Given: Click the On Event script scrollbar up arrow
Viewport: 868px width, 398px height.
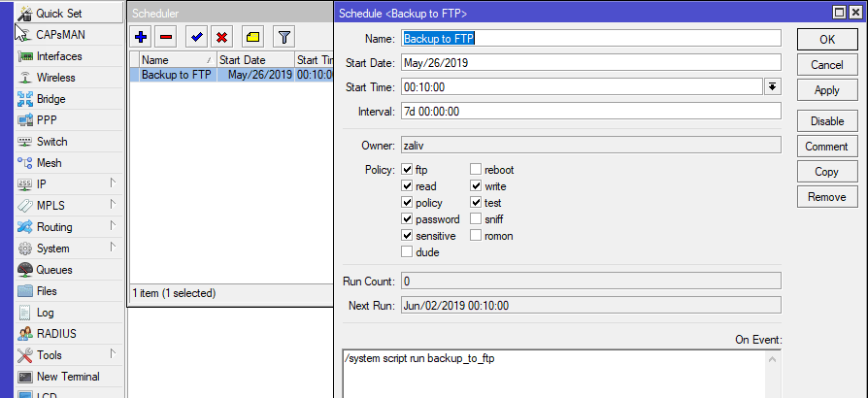Looking at the screenshot, I should click(773, 359).
